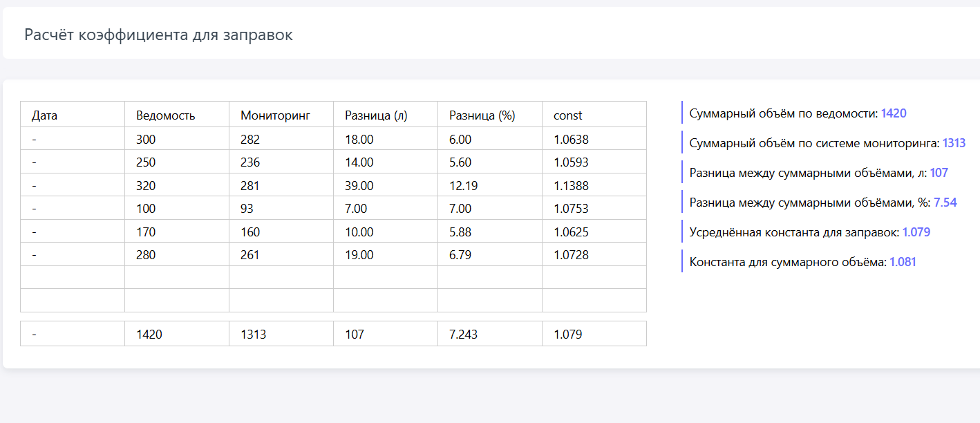
Task: Select the Мониторинг cell showing 93
Action: (x=281, y=209)
